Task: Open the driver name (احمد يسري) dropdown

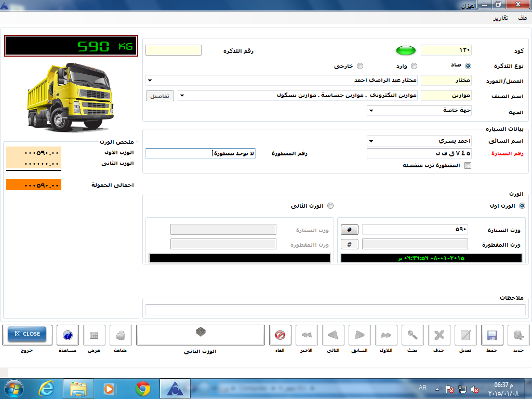Action: coord(370,141)
